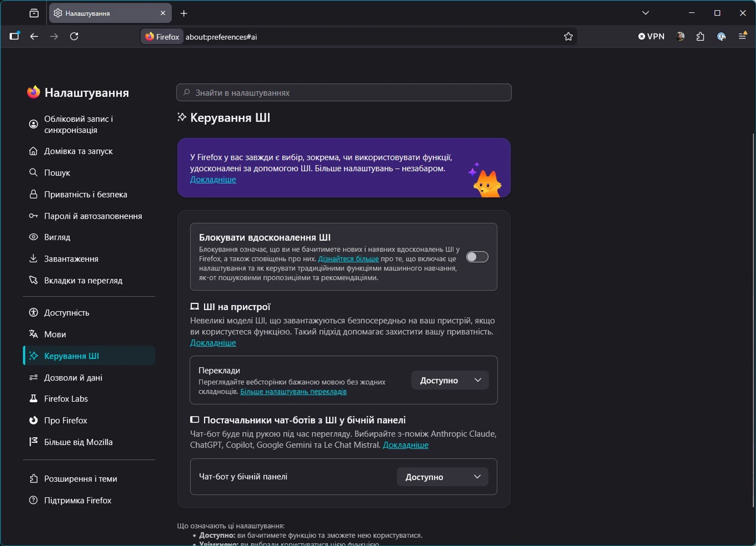Click the Керування ШІ page heading
This screenshot has width=756, height=546.
point(230,118)
